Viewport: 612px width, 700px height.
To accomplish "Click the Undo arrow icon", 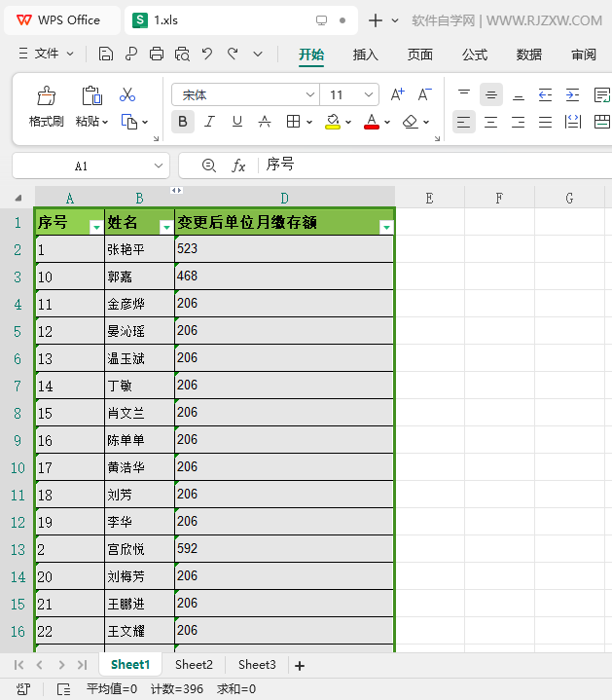I will [x=207, y=54].
